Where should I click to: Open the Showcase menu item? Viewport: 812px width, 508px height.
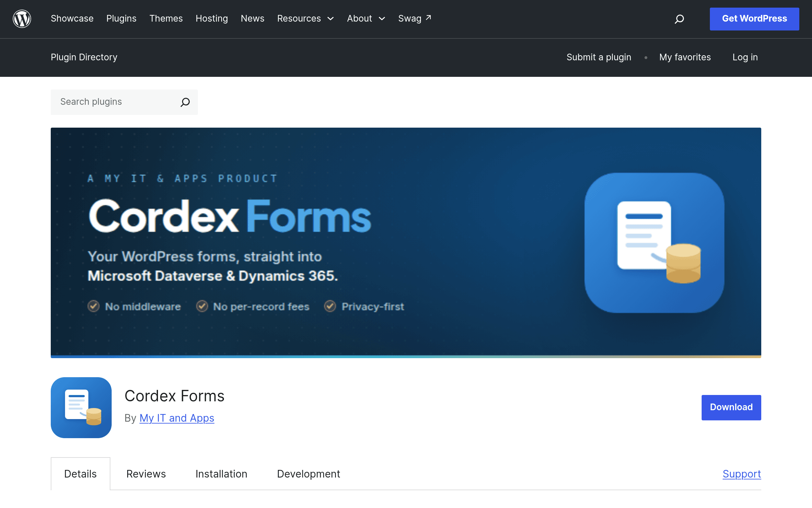pyautogui.click(x=72, y=18)
